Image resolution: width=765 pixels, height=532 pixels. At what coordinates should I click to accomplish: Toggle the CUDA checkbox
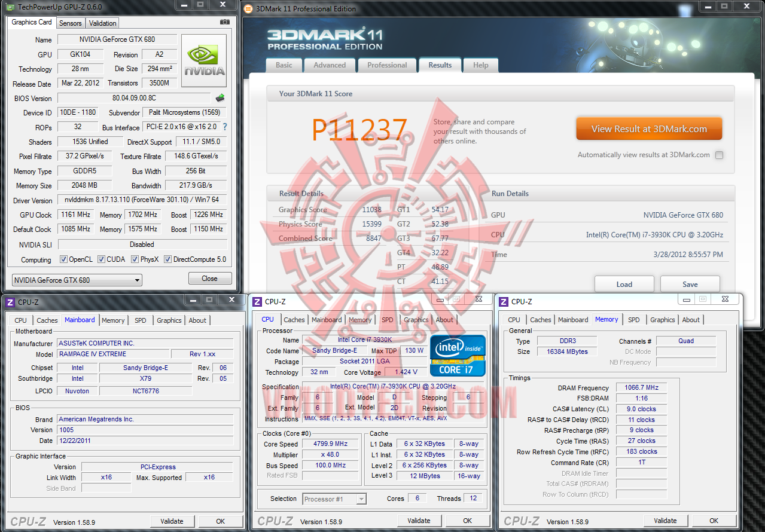(102, 259)
